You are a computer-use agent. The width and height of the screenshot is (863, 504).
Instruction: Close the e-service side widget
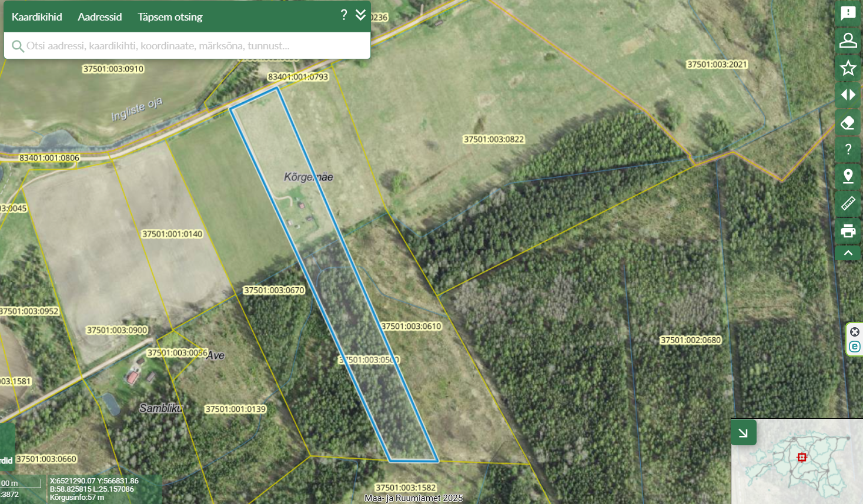click(x=855, y=332)
